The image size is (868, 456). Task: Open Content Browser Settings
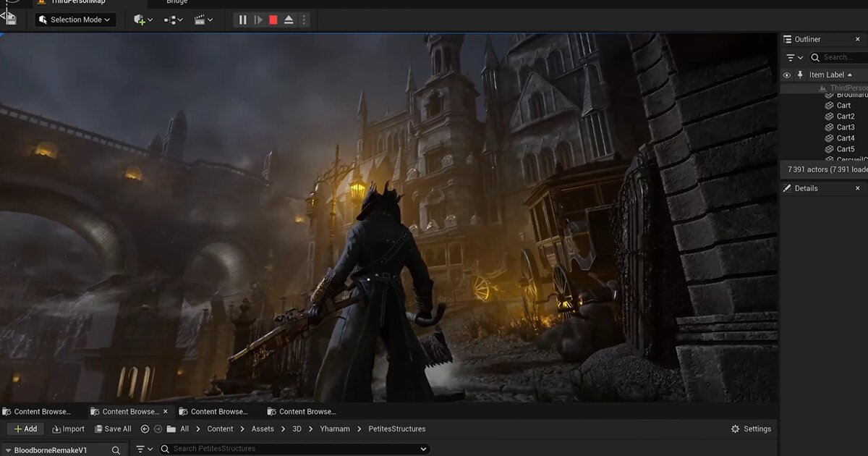pyautogui.click(x=751, y=429)
